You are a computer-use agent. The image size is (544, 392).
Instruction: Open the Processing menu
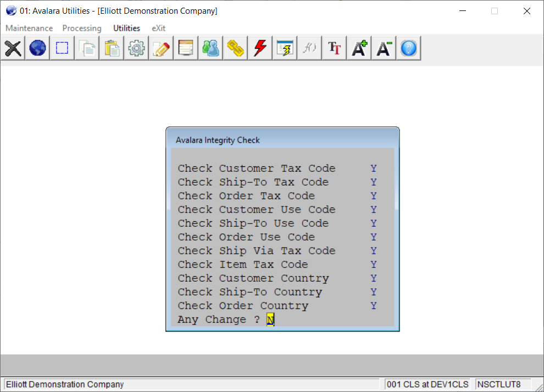click(x=82, y=28)
